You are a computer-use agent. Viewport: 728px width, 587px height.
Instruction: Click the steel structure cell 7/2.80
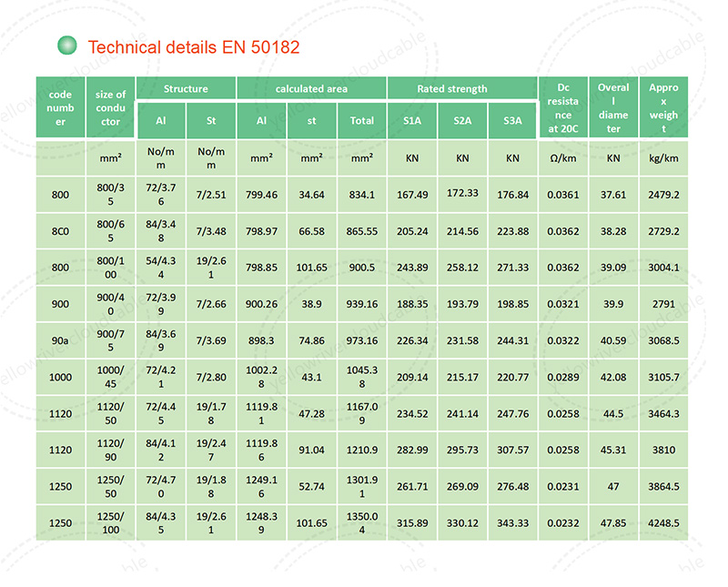[x=211, y=377]
